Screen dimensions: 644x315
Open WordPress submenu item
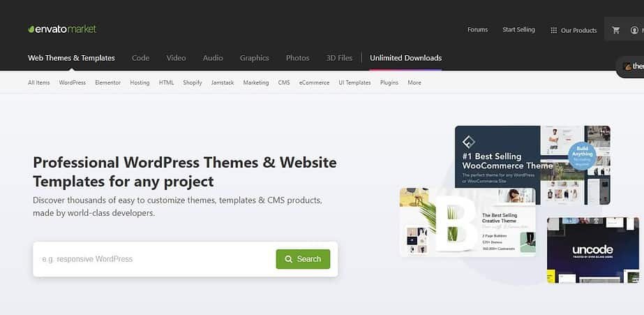coord(73,82)
